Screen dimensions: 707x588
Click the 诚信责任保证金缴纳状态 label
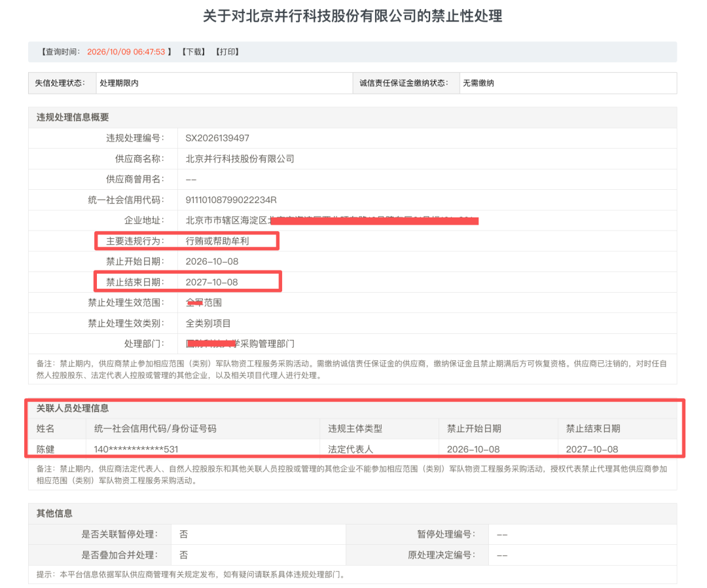[403, 83]
